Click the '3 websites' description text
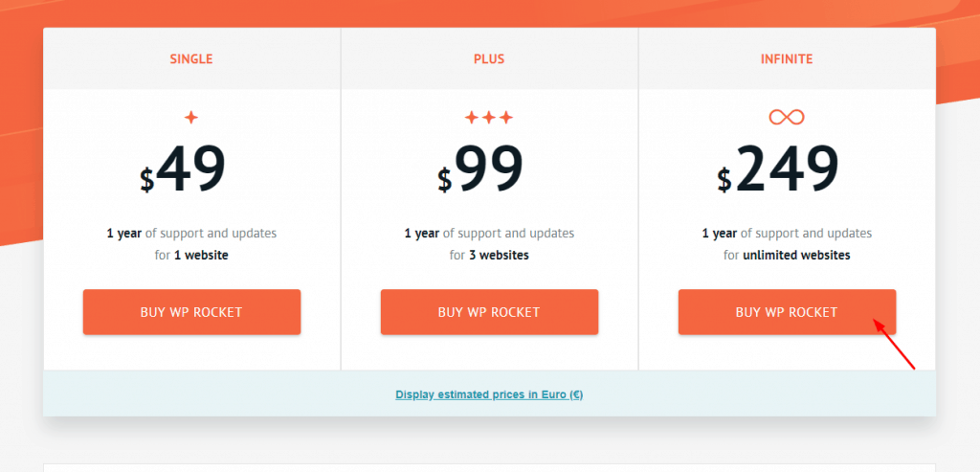Viewport: 980px width, 472px height. click(x=499, y=256)
